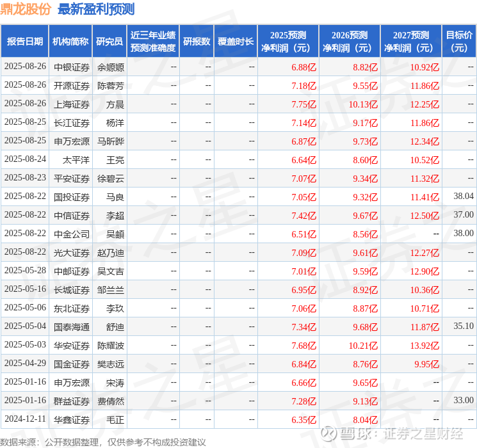The width and height of the screenshot is (477, 448).
Task: Click analyst name 吴頔
Action: pyautogui.click(x=115, y=234)
